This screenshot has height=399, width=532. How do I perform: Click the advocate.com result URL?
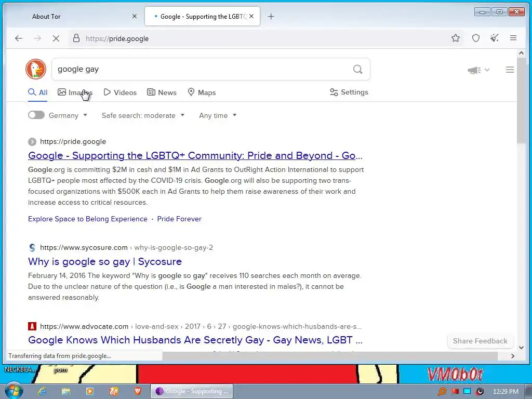tap(201, 326)
